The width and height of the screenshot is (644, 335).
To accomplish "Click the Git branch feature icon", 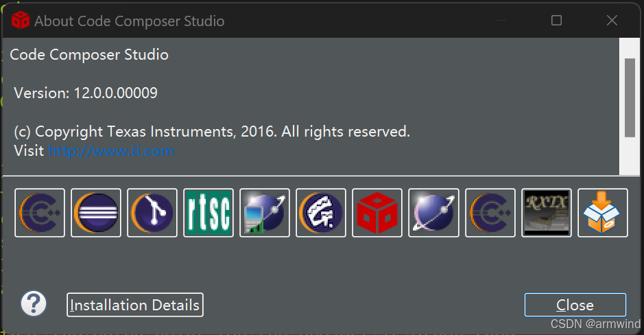I will pyautogui.click(x=152, y=213).
